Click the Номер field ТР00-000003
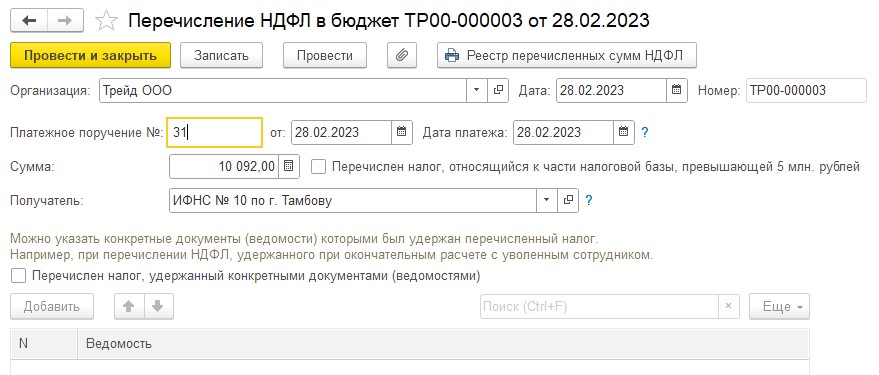The height and width of the screenshot is (375, 879). tap(806, 90)
